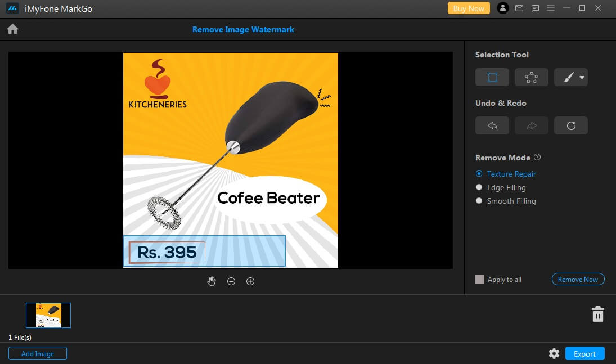
Task: Click the 'Remove Image Watermark' heading
Action: click(x=243, y=29)
